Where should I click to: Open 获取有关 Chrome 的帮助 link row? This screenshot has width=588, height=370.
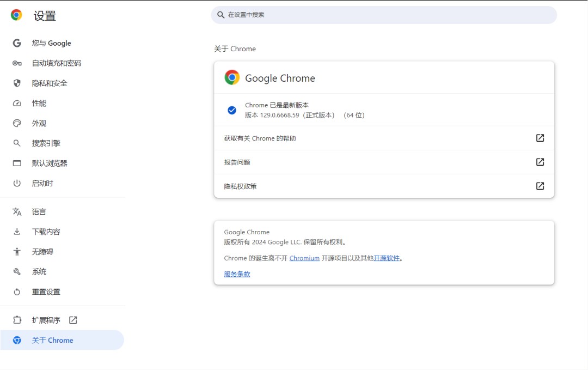point(384,138)
